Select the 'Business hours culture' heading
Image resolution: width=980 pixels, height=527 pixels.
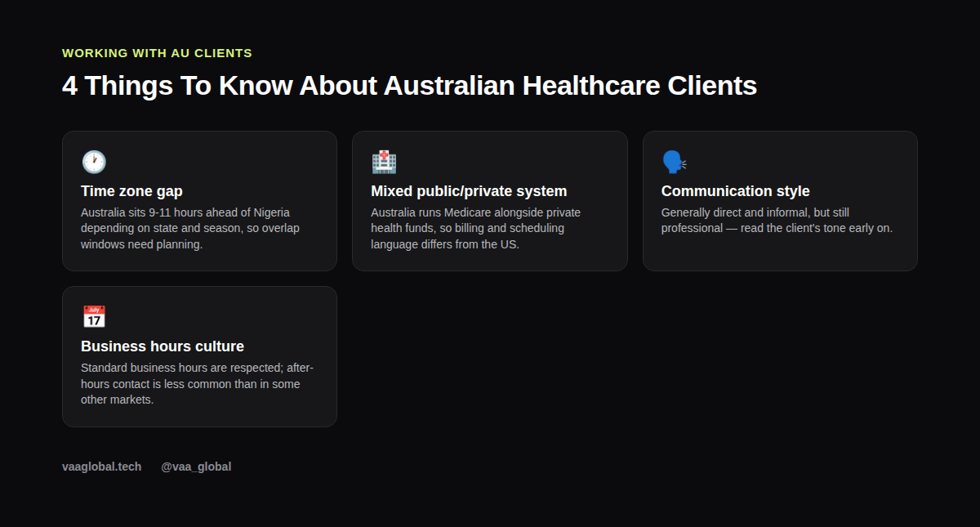[163, 346]
